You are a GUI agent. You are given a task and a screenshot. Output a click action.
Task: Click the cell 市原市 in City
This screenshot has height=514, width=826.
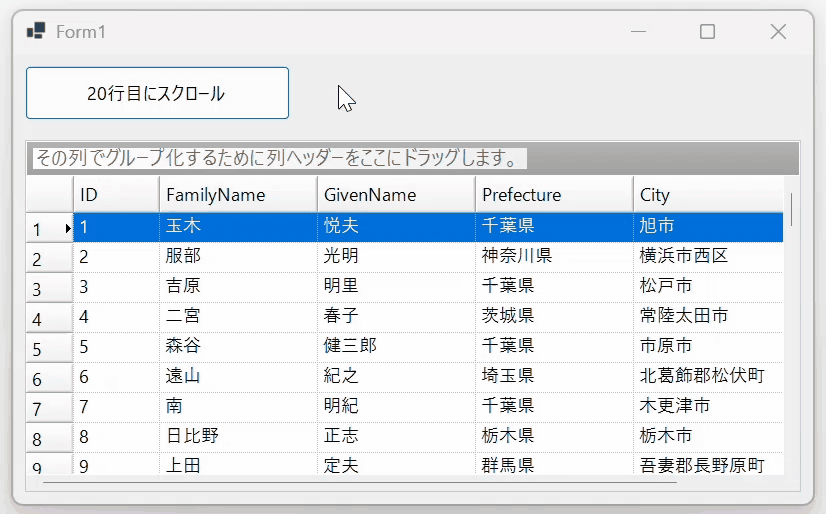click(708, 348)
